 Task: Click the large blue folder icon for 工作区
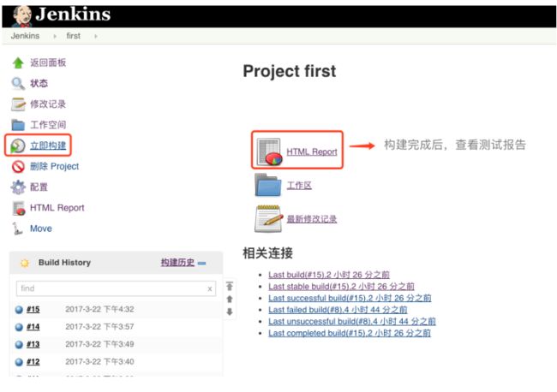click(268, 185)
